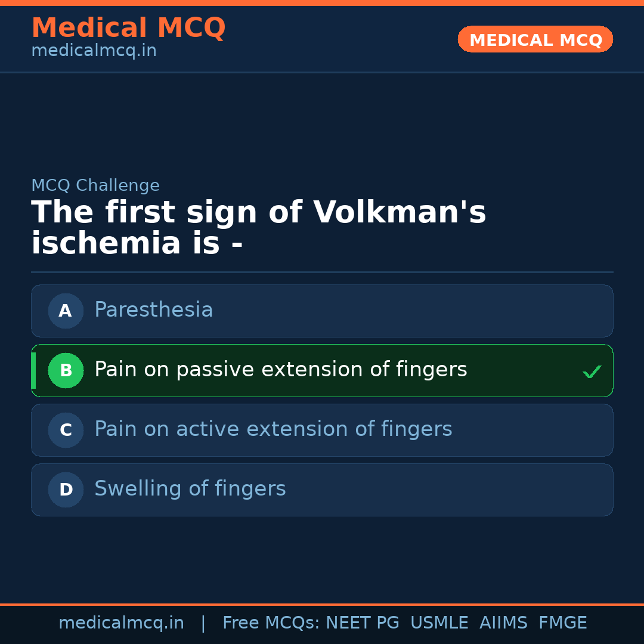Viewport: 644px width, 644px height.
Task: Click the orange MEDICAL MCQ badge
Action: click(535, 39)
